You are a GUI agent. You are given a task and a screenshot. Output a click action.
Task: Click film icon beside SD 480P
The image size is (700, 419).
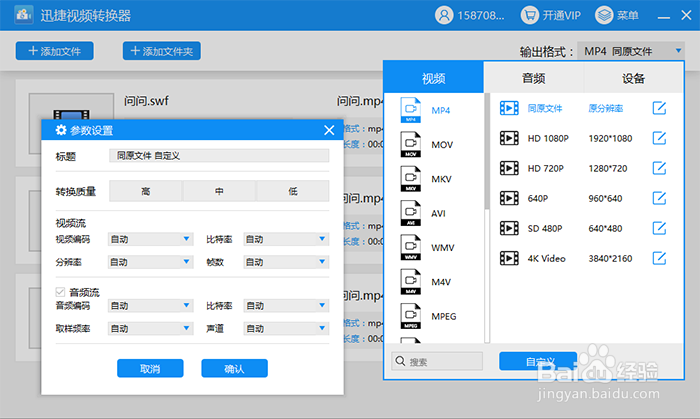(509, 228)
